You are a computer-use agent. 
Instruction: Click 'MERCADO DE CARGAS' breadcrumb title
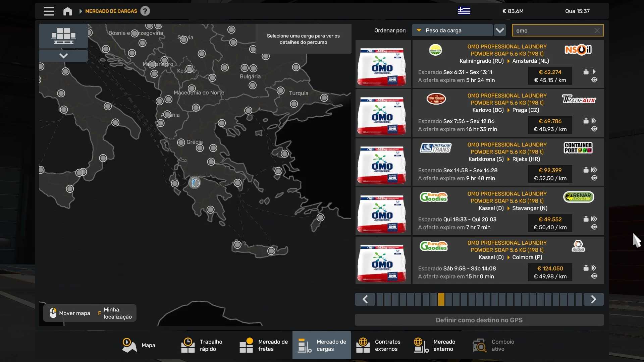point(111,11)
